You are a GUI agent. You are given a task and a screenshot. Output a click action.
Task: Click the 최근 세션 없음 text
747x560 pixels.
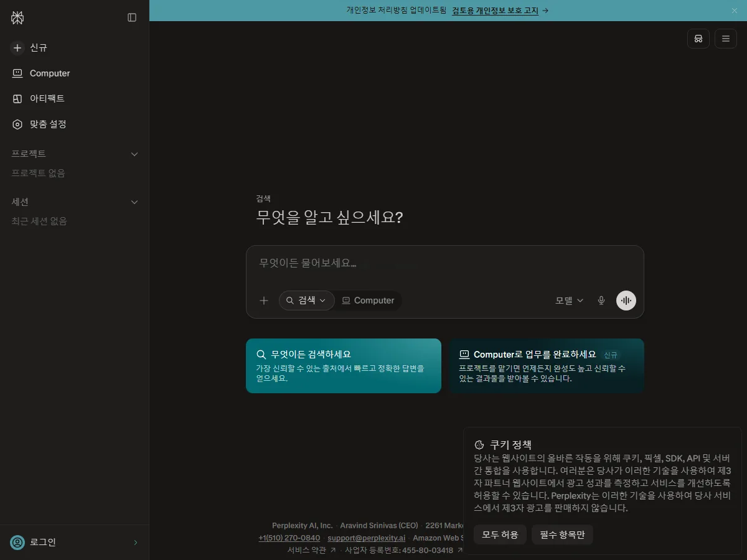[39, 221]
